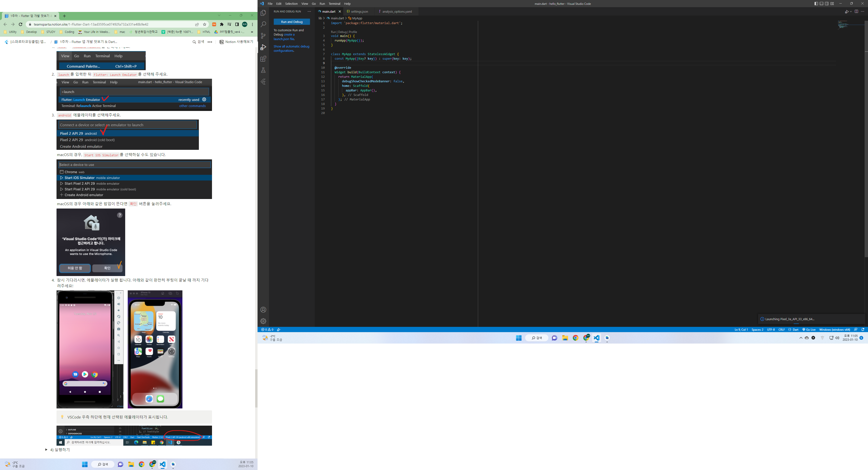Open Chrome Extensions puzzle icon
Screen dimensions: 868x470
tap(222, 24)
